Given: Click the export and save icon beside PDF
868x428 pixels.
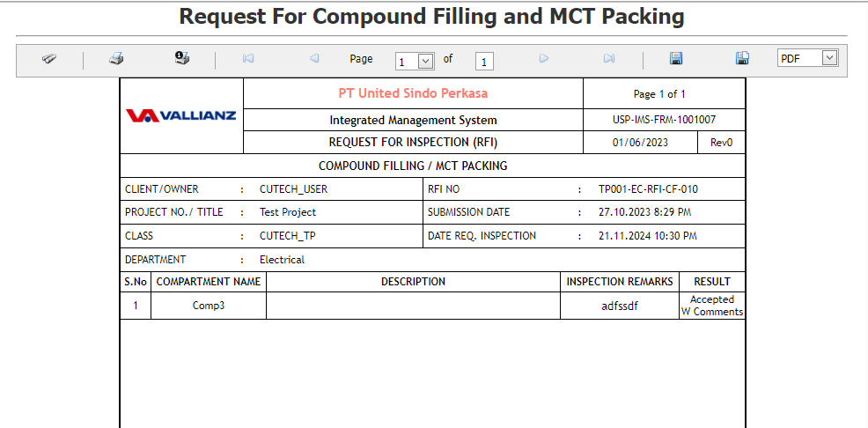Looking at the screenshot, I should point(742,59).
